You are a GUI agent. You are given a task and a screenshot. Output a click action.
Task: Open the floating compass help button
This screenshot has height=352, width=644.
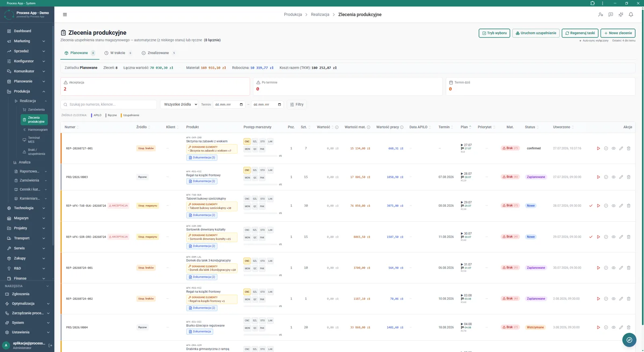pyautogui.click(x=629, y=340)
